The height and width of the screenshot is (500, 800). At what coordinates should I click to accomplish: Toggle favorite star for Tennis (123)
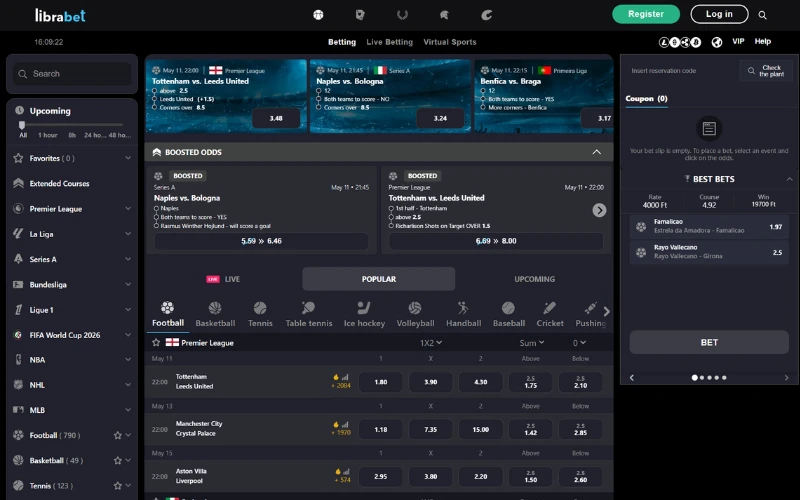tap(118, 486)
